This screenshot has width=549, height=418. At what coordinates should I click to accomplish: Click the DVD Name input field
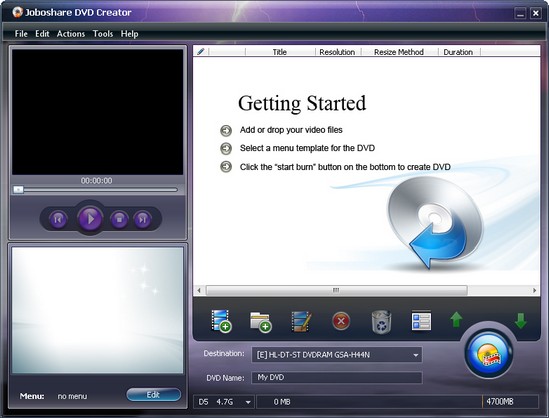337,378
